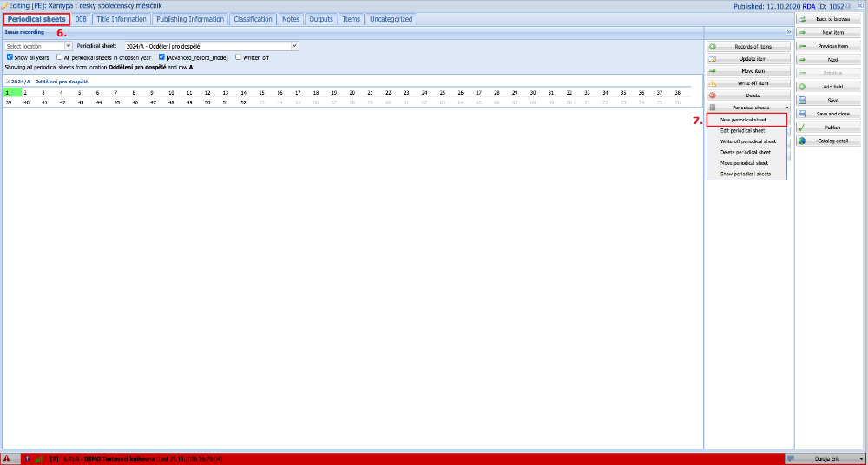Click the greyed Previous button

pos(829,73)
